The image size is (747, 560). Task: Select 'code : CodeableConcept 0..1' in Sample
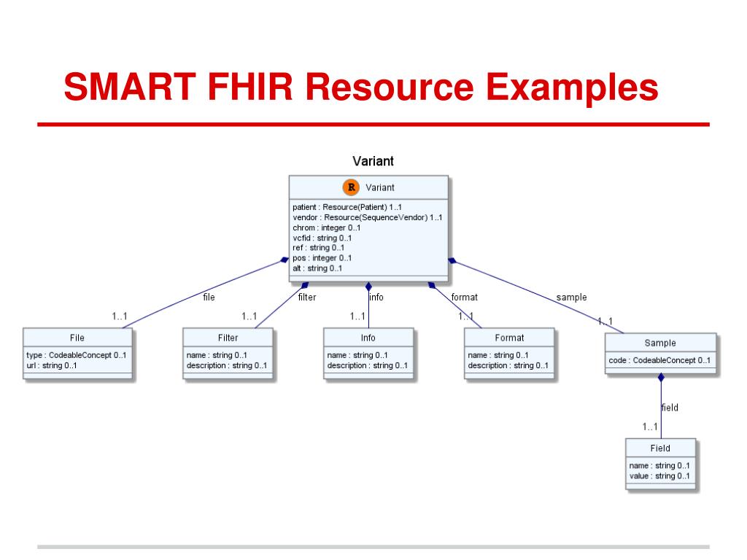(659, 360)
